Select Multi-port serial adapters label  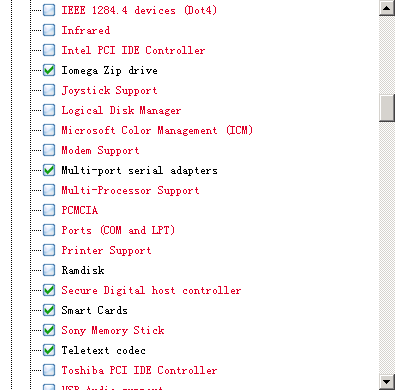140,170
